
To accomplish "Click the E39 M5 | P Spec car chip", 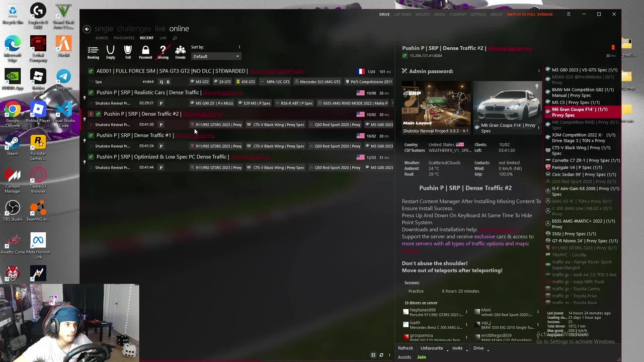I will (x=254, y=103).
